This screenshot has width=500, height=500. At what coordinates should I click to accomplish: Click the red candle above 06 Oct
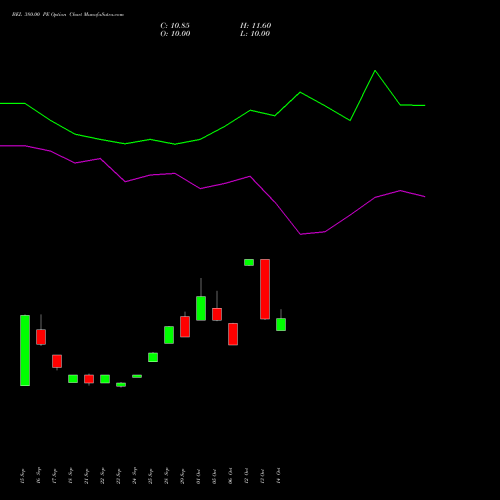[x=233, y=334]
